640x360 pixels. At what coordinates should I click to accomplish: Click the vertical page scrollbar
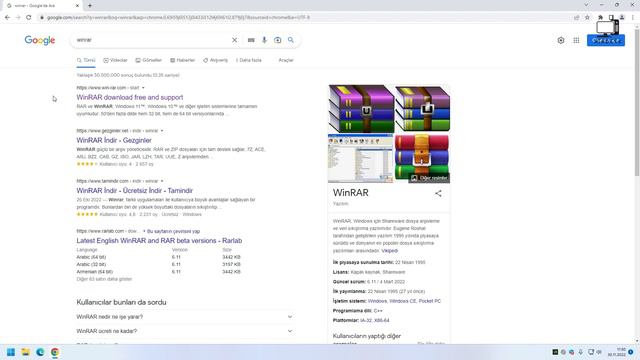637,102
